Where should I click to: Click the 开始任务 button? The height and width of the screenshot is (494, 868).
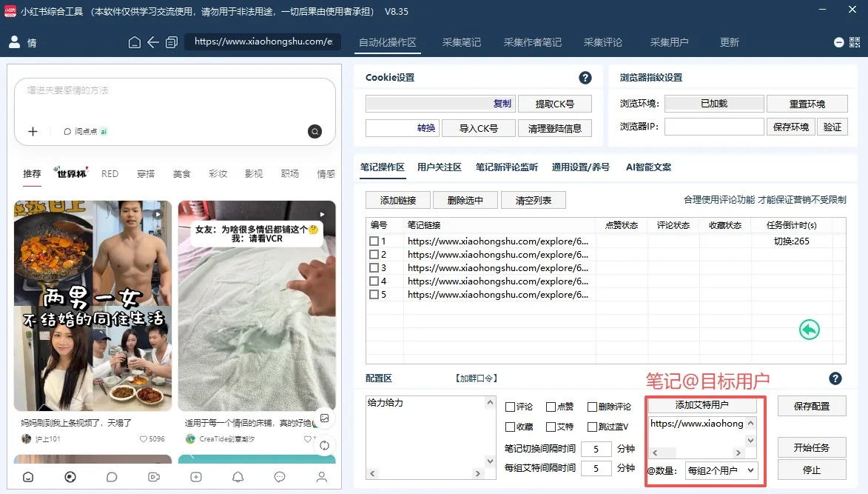[x=812, y=447]
